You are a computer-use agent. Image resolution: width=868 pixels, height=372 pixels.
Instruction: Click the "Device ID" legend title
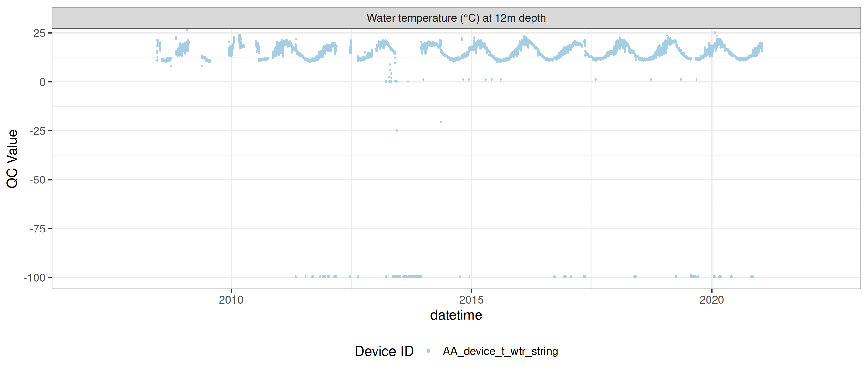[x=384, y=351]
